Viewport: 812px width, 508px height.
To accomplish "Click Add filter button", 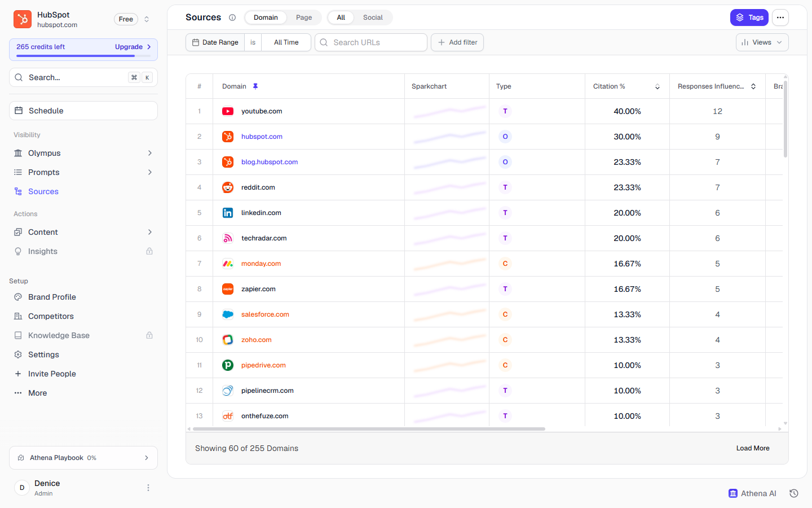I will coord(457,42).
